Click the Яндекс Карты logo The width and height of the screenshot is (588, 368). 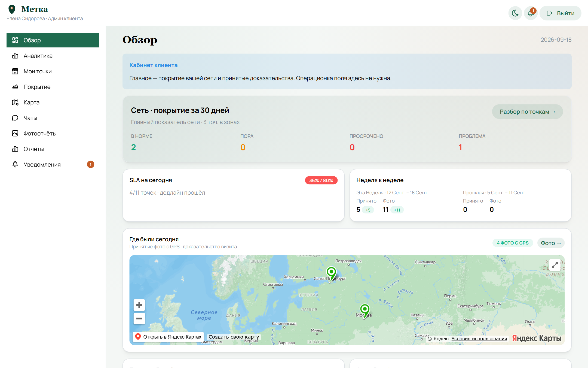[x=537, y=338]
